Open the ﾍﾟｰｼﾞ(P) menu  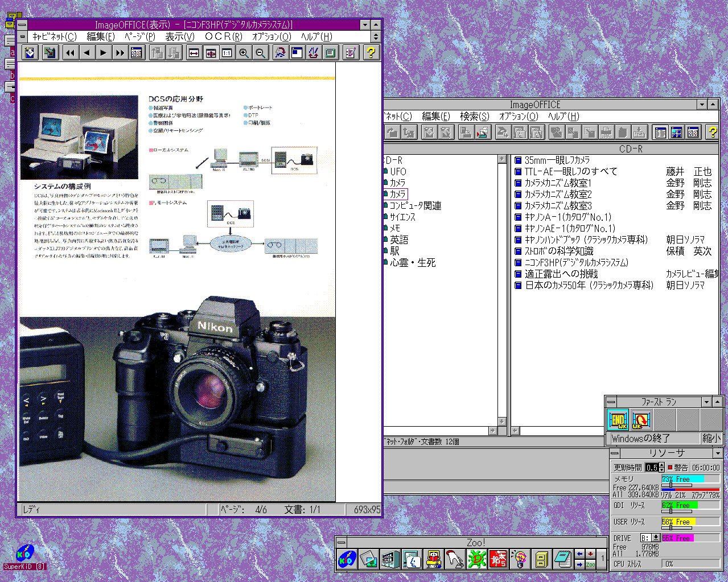139,36
